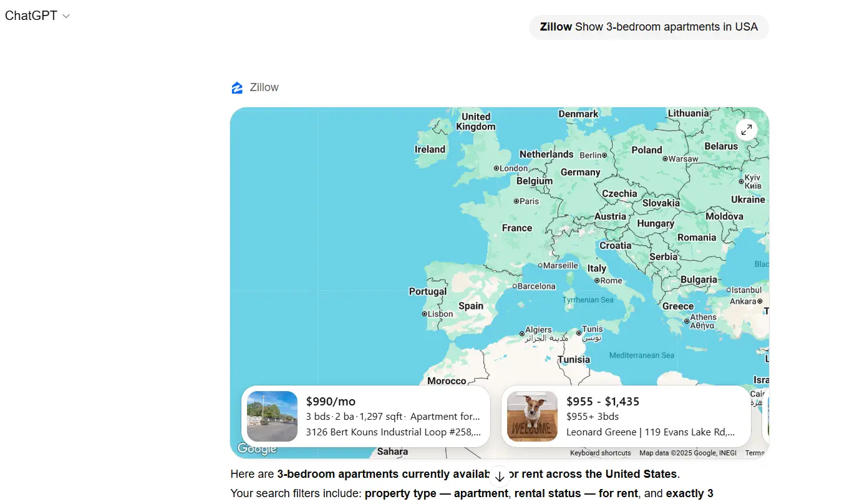852x504 pixels.
Task: Click the Leonard Greene 119 Evans Lake Rd address
Action: point(650,432)
